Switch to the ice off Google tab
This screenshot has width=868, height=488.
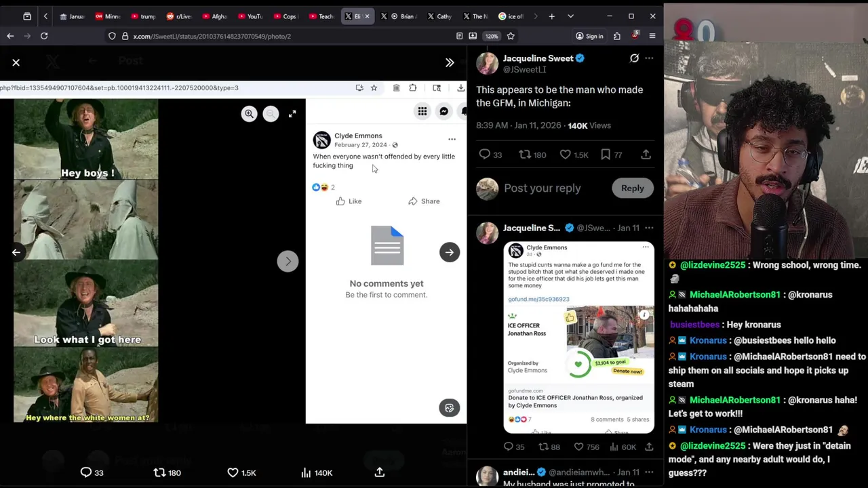tap(511, 16)
